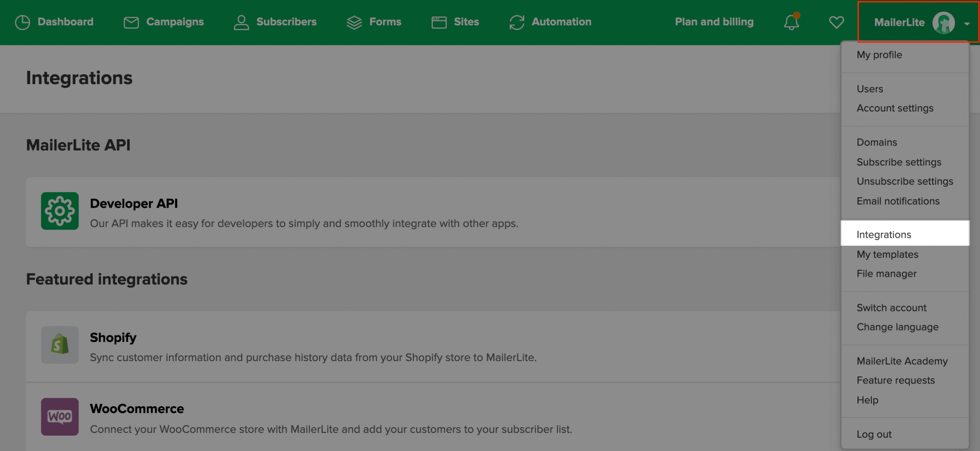This screenshot has width=980, height=451.
Task: Click the Campaigns envelope icon
Action: (131, 22)
